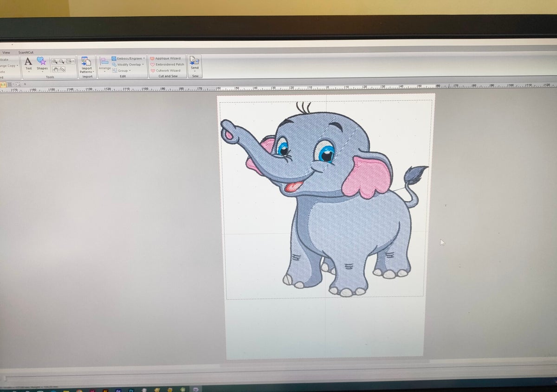Image resolution: width=557 pixels, height=392 pixels.
Task: Select the Pan hand tool
Action: (x=55, y=69)
